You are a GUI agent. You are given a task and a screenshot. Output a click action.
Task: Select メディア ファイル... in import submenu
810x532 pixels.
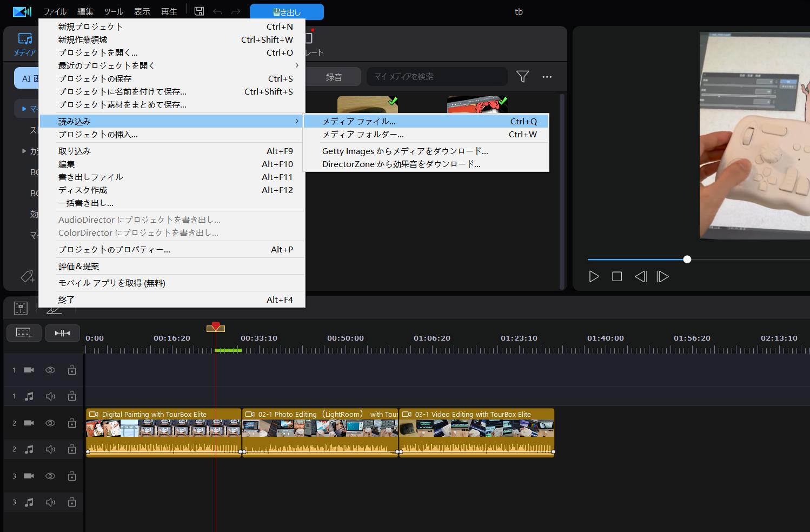click(359, 122)
